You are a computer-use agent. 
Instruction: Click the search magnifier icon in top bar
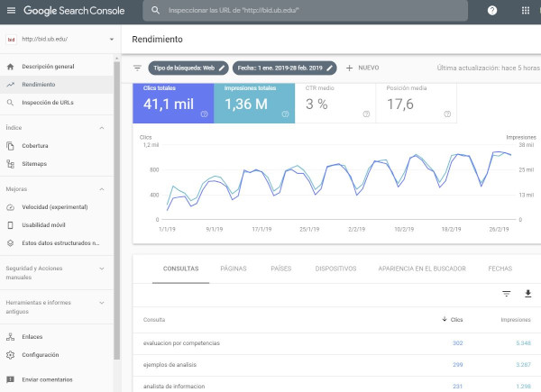(x=156, y=10)
